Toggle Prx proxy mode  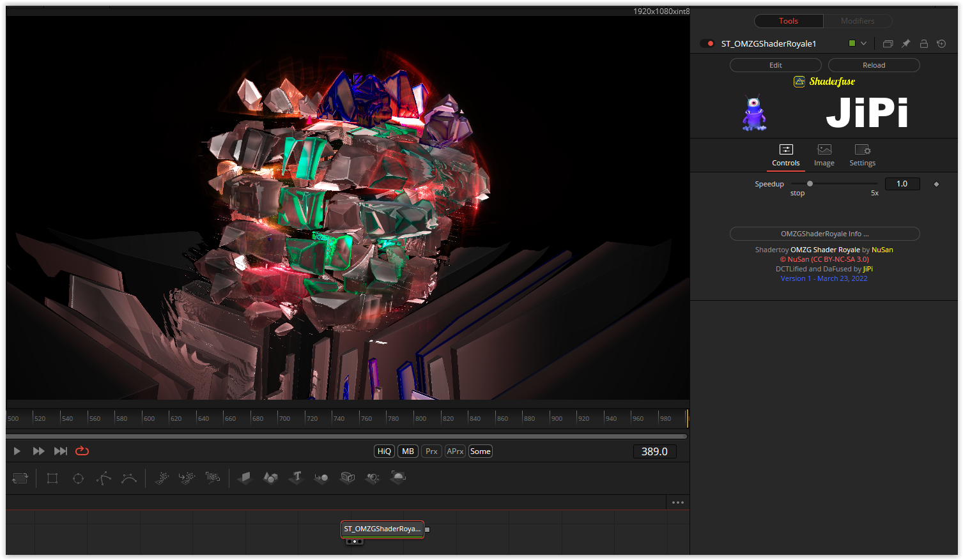coord(431,451)
